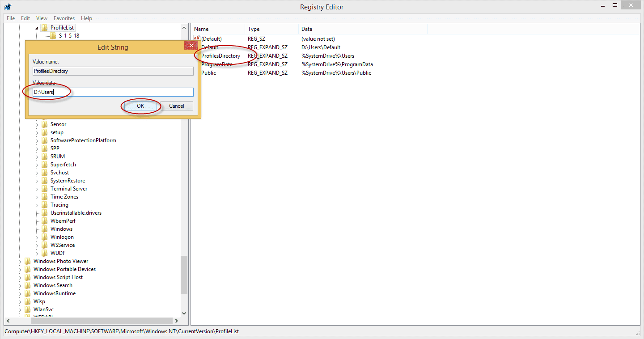Click the folder icon next to Terminal Server
This screenshot has width=644, height=339.
point(45,188)
